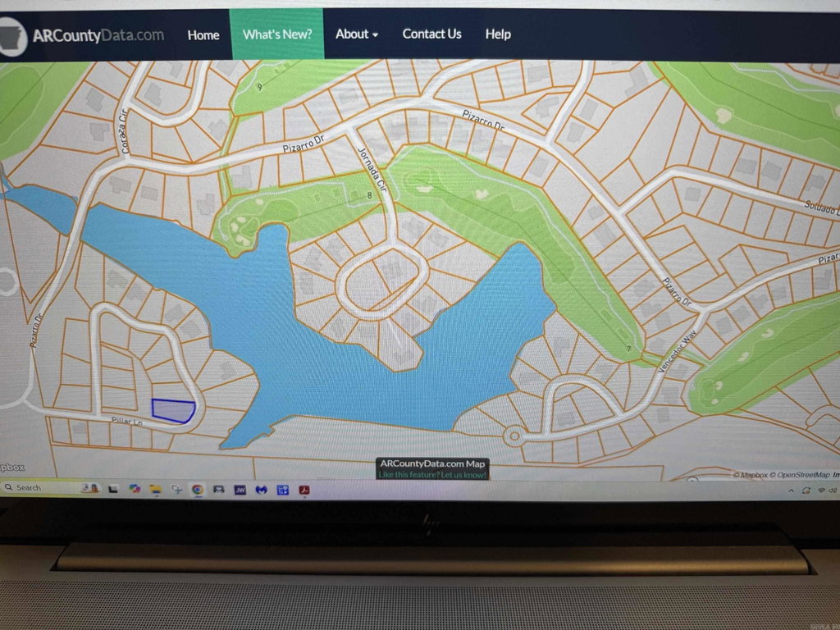Open the Help page

click(498, 34)
